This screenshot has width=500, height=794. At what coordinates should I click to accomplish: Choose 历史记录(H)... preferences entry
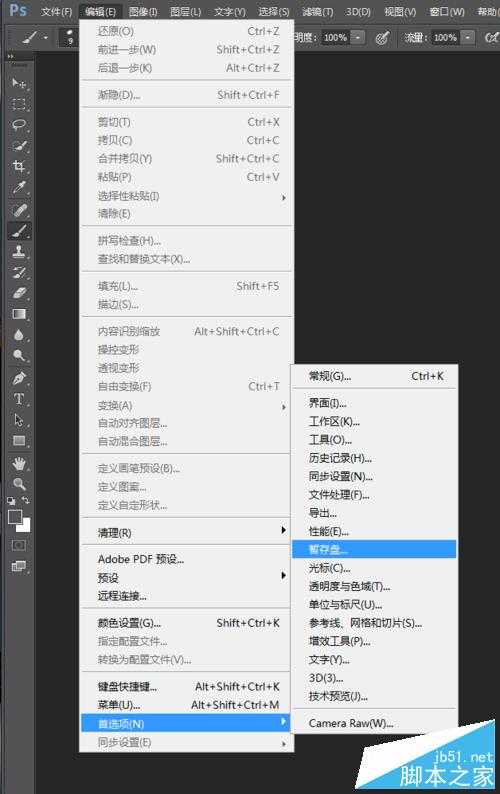point(374,458)
